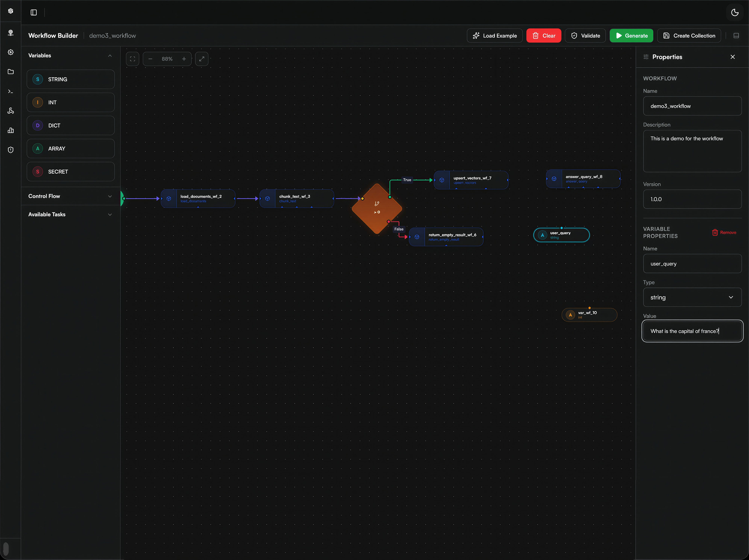This screenshot has width=749, height=560.
Task: Select the answer_query_wf_8 node
Action: click(583, 179)
